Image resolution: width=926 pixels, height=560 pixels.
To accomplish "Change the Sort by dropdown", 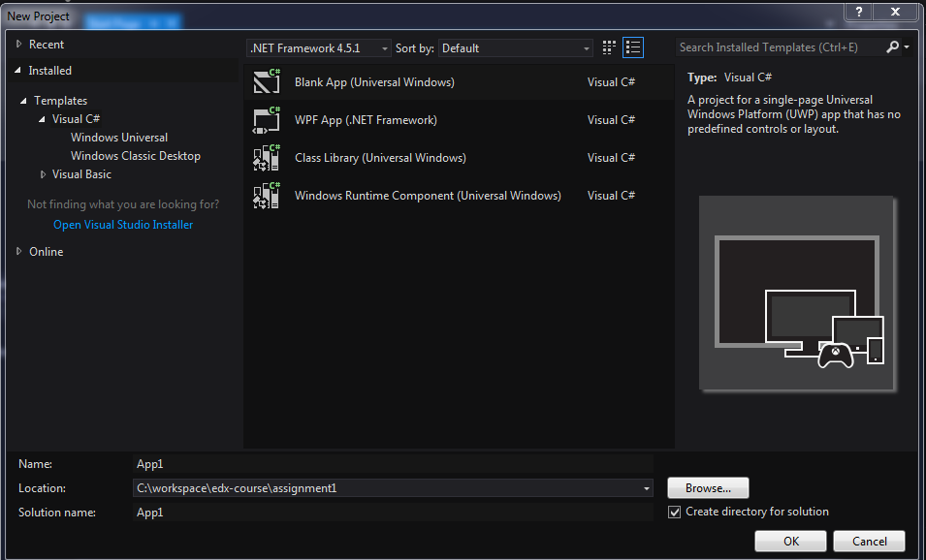I will [x=586, y=47].
